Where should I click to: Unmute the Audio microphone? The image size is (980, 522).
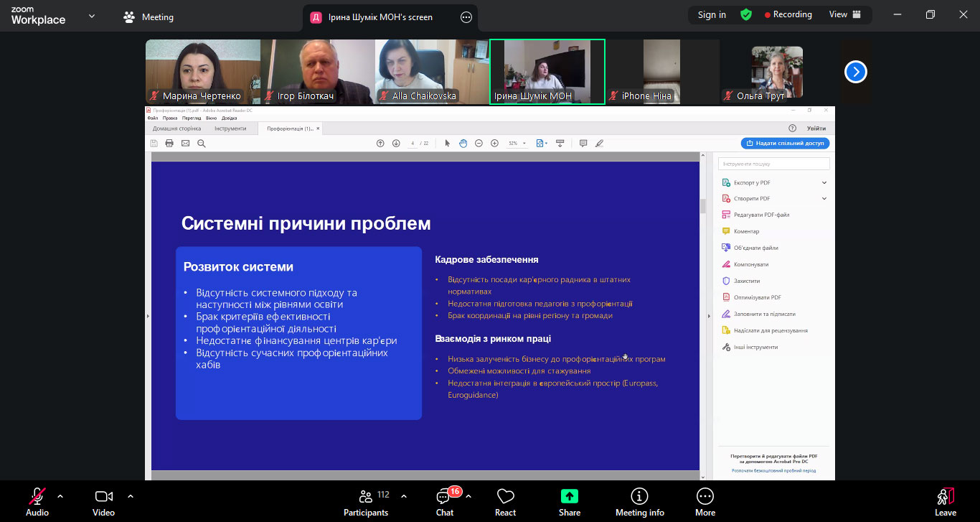[37, 496]
